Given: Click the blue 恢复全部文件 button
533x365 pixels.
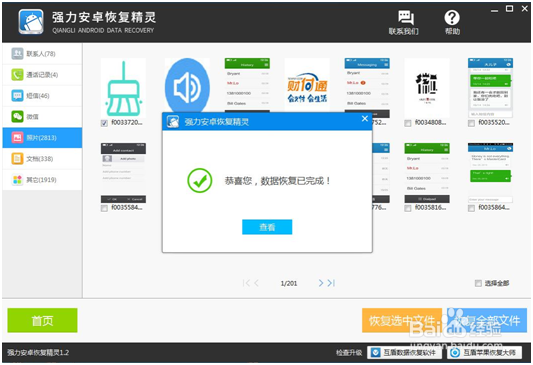Looking at the screenshot, I should tap(487, 320).
